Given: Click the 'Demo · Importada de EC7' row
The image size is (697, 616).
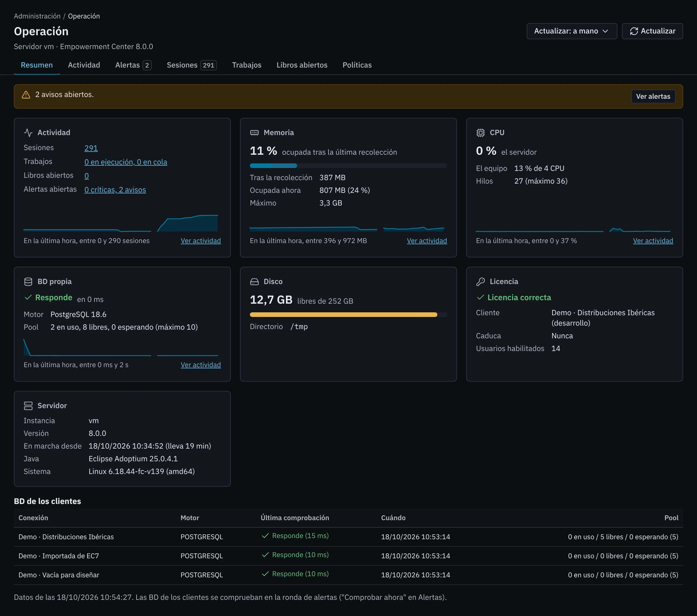Looking at the screenshot, I should 348,556.
